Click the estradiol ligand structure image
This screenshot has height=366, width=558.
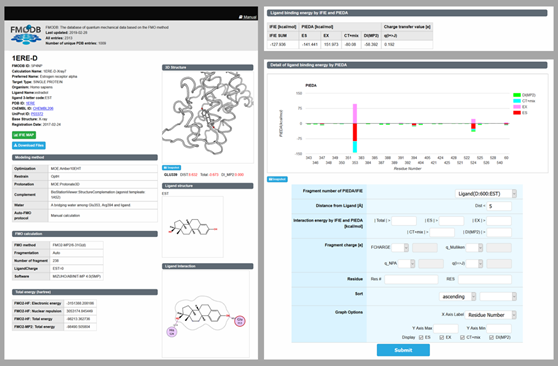pyautogui.click(x=193, y=227)
